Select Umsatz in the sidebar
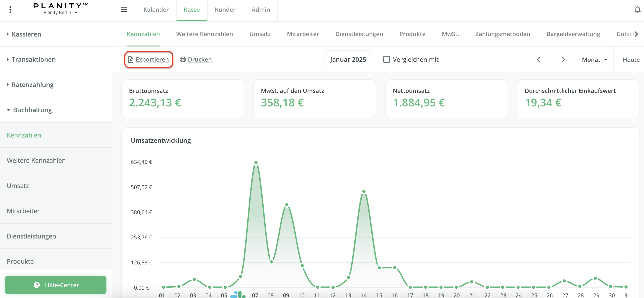Viewport: 644px width, 298px height. click(x=56, y=186)
